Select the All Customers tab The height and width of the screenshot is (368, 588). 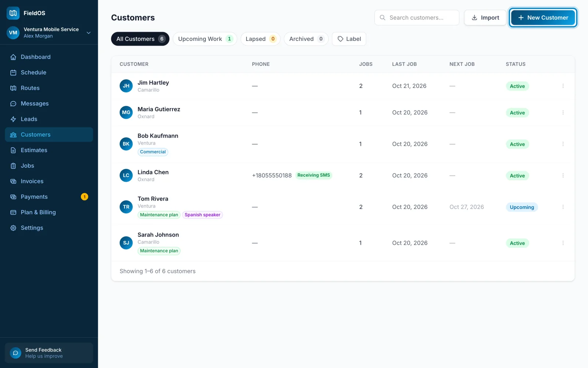(x=140, y=39)
